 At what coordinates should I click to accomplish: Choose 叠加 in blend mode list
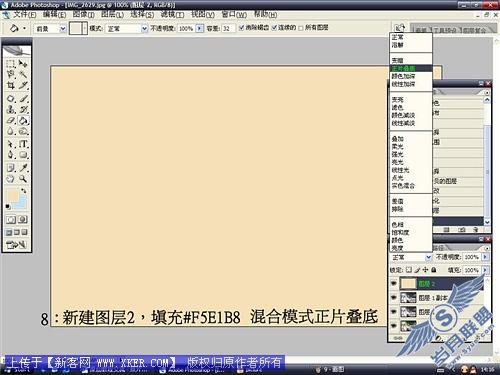[x=397, y=139]
